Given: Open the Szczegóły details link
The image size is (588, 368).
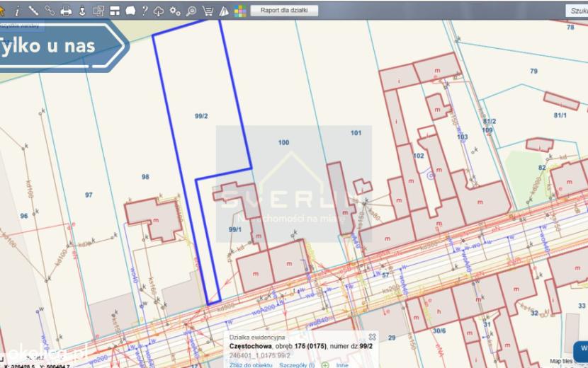Looking at the screenshot, I should [297, 365].
